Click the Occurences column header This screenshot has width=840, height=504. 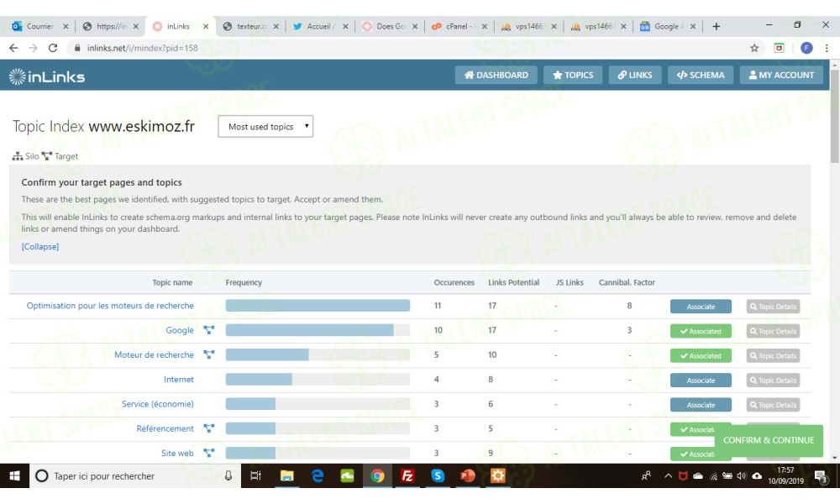point(454,282)
